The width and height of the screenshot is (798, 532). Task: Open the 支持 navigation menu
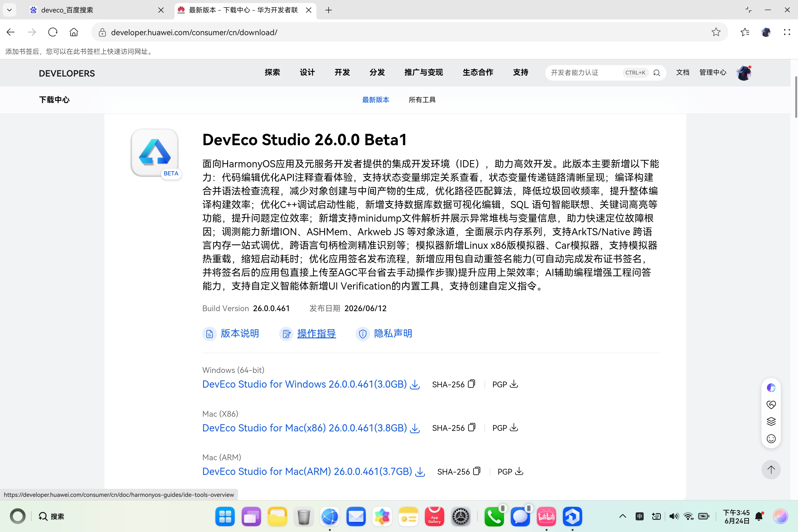coord(520,72)
